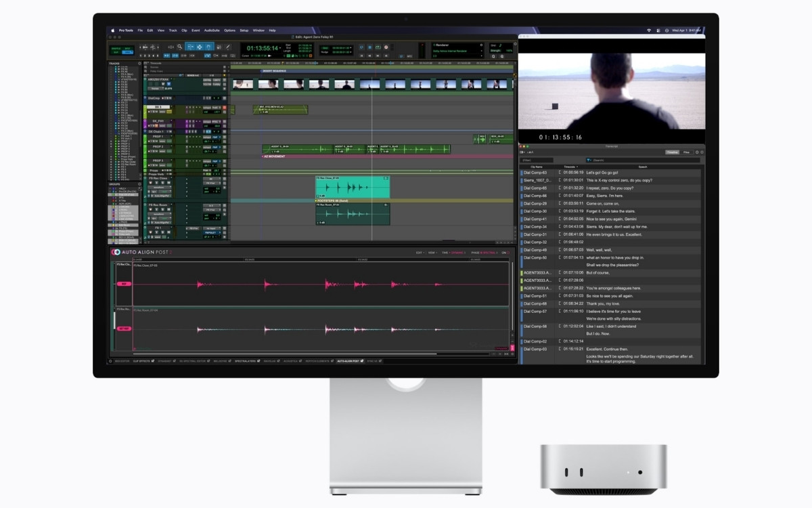Toggle Spot edit mode
The width and height of the screenshot is (812, 508).
[x=128, y=48]
